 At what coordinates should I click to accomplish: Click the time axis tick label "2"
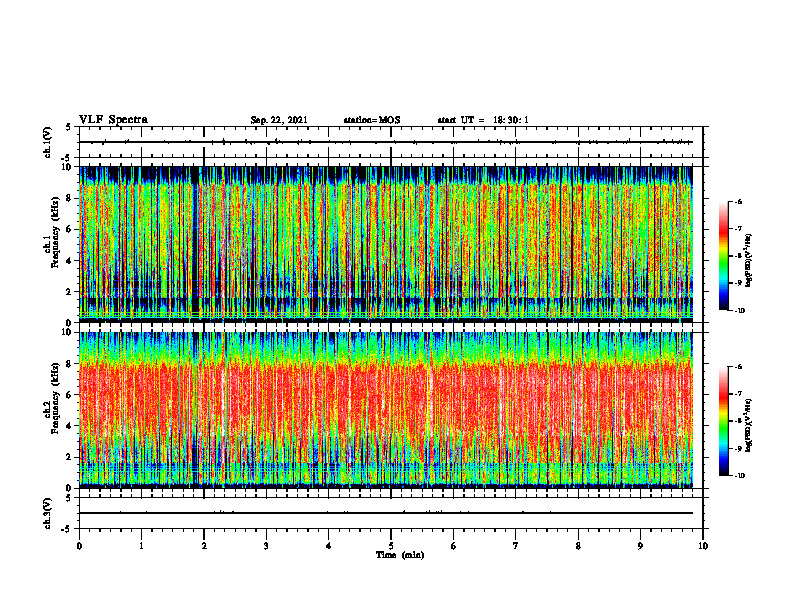204,546
